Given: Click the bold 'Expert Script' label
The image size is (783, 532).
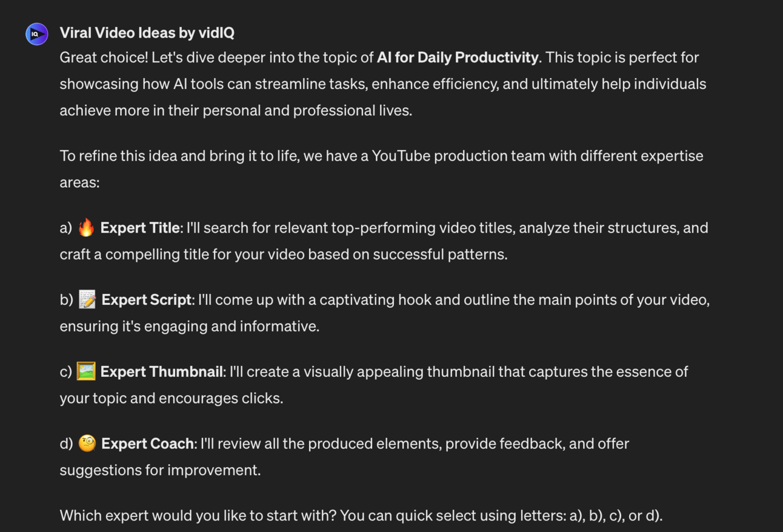Looking at the screenshot, I should point(147,300).
